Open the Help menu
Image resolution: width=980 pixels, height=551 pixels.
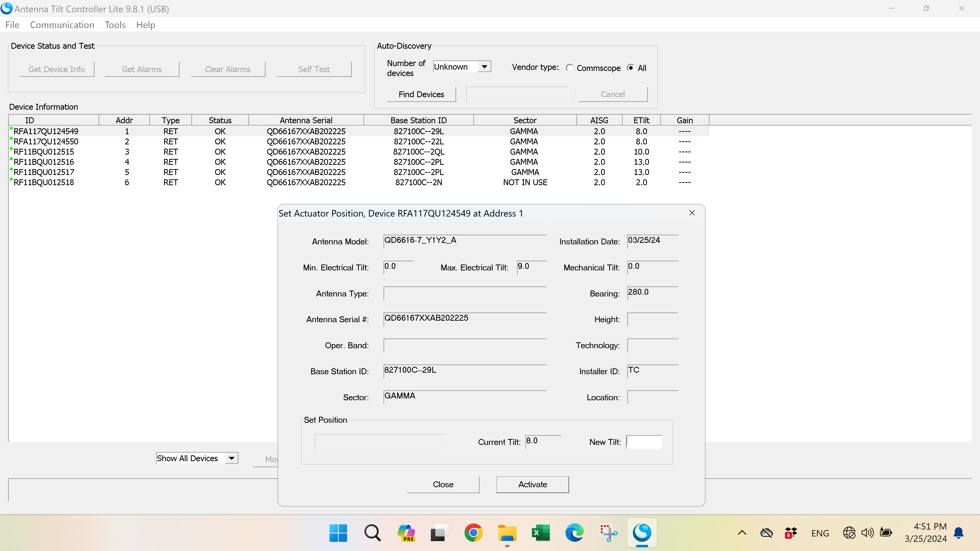pyautogui.click(x=145, y=25)
